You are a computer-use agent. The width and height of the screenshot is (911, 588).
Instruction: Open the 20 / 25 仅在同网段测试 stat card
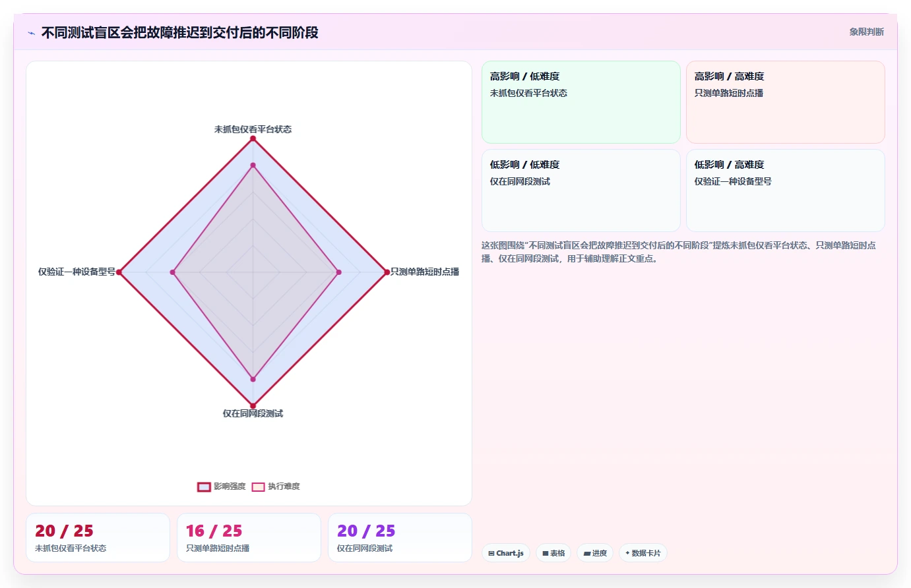click(400, 538)
